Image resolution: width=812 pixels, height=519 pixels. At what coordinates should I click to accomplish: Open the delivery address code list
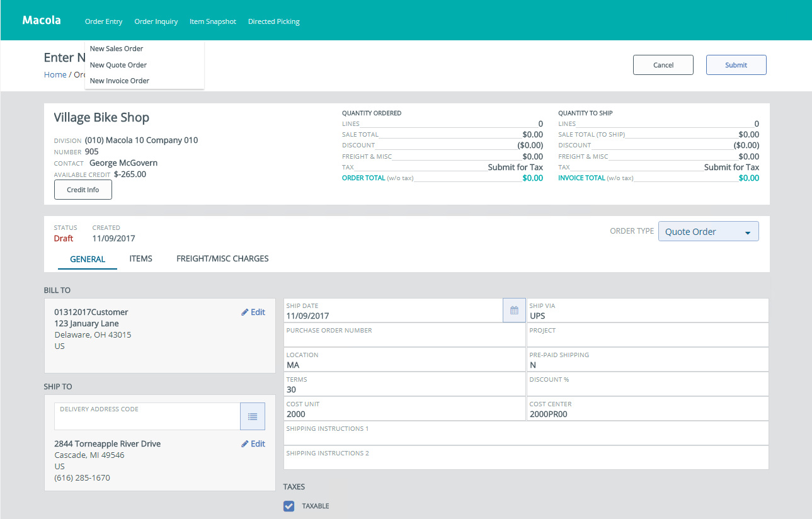pos(253,416)
